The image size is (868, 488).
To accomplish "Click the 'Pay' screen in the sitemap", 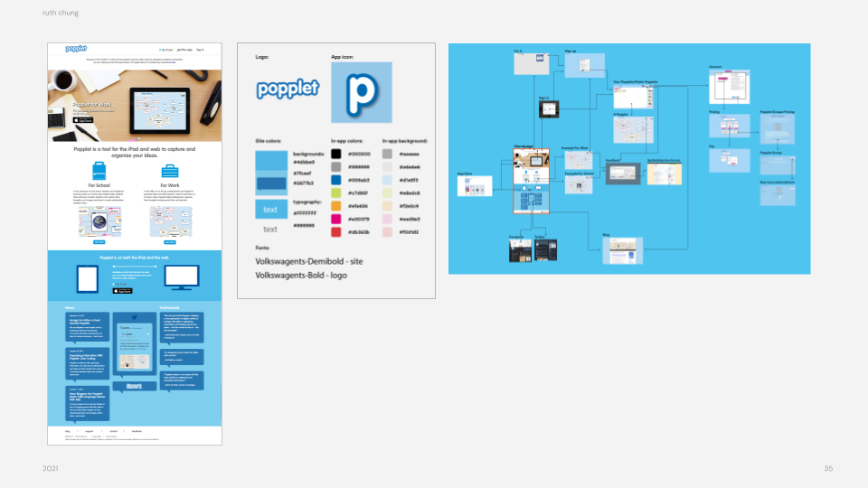I will pos(730,161).
